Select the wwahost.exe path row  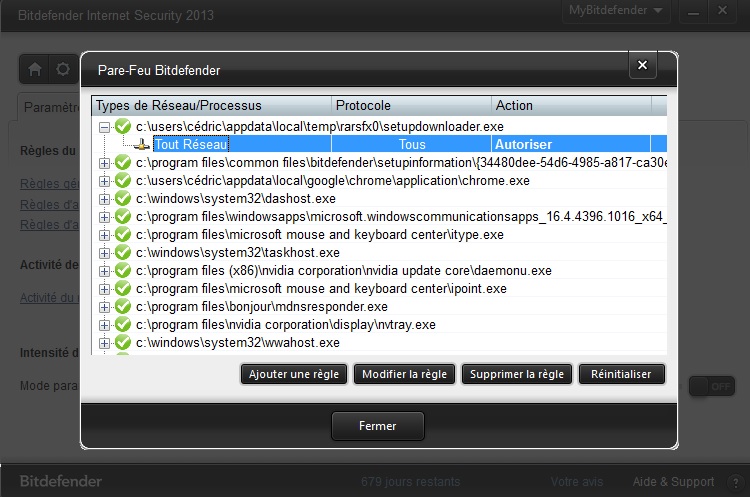tap(238, 343)
